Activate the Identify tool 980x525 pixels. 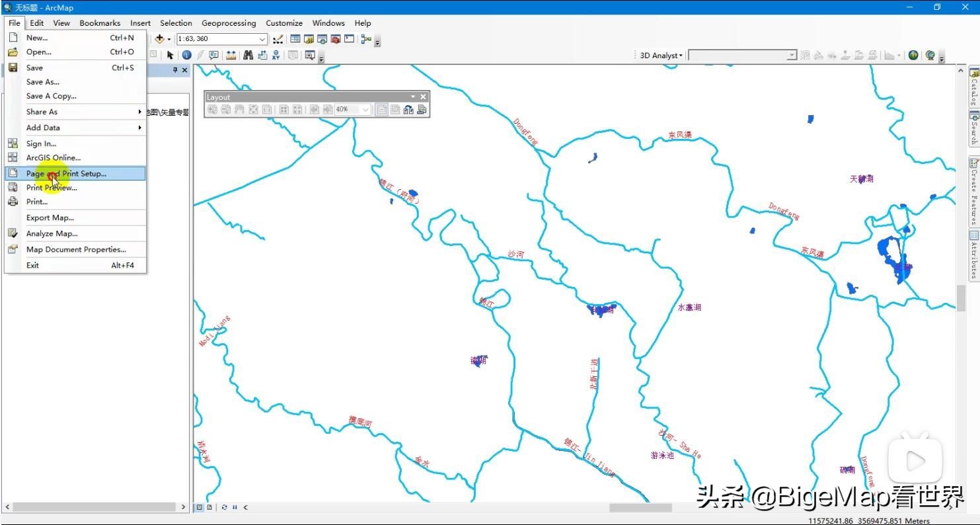coord(186,55)
